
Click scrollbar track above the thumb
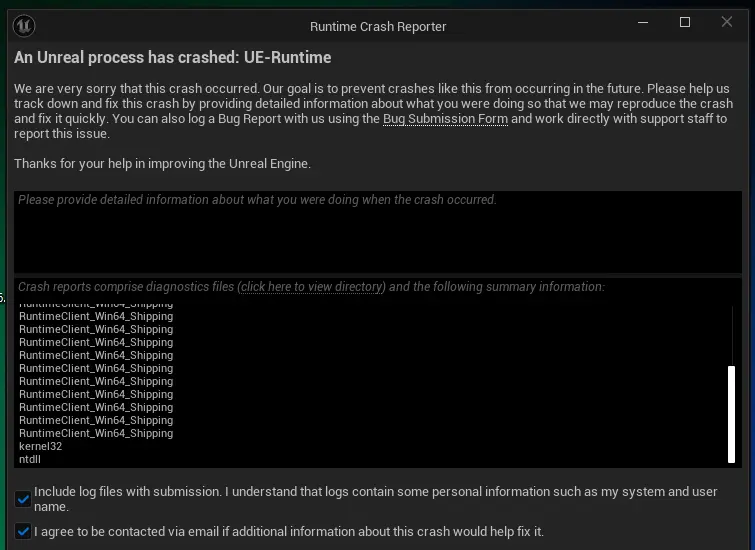coord(732,336)
